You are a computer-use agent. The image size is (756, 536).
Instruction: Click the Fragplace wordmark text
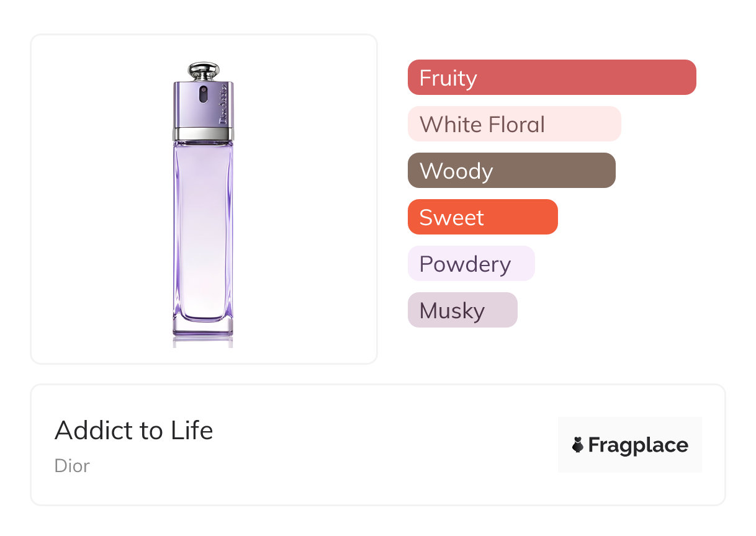[x=638, y=445]
